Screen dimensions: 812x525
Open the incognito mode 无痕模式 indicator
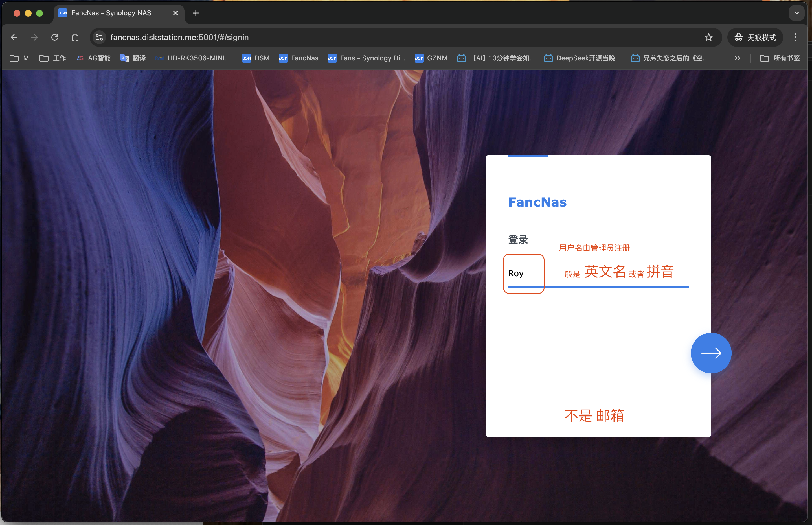(755, 37)
